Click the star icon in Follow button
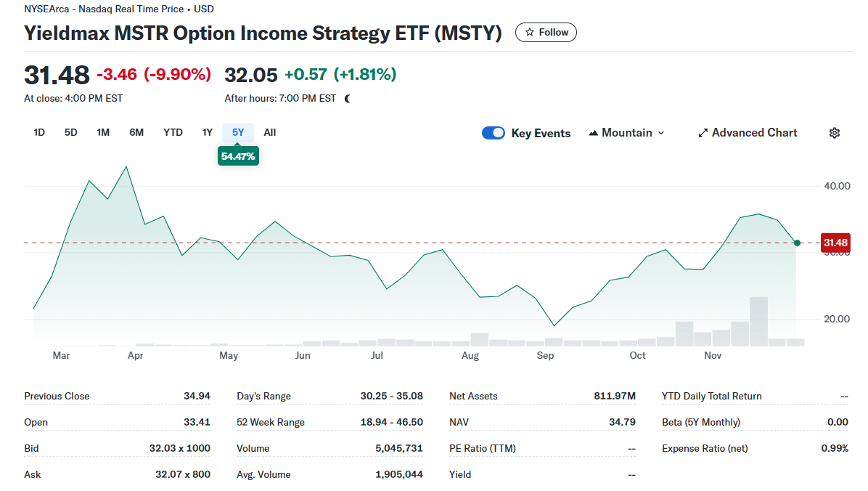 pyautogui.click(x=530, y=32)
